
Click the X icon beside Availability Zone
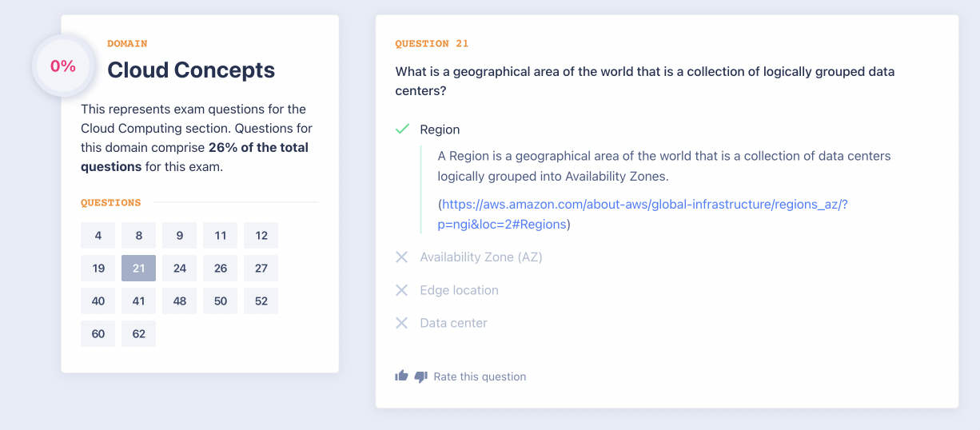click(x=402, y=257)
